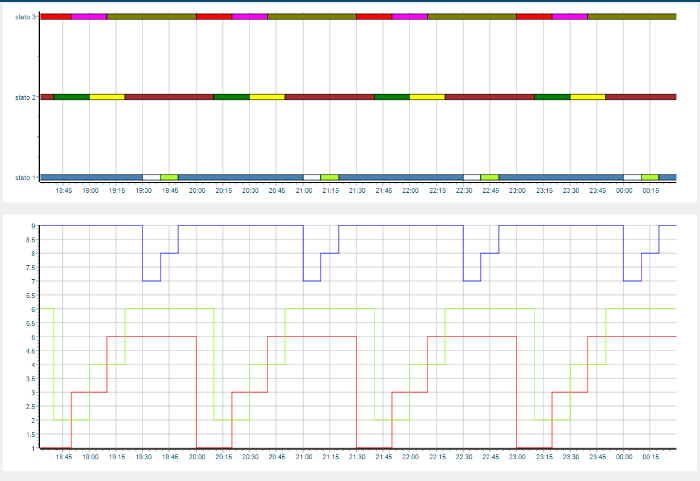Click red line's first plateau at level 5
Viewport: 700px width, 481px height.
point(151,337)
